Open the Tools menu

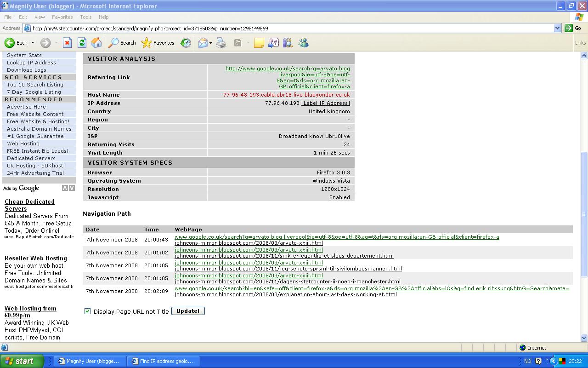86,17
